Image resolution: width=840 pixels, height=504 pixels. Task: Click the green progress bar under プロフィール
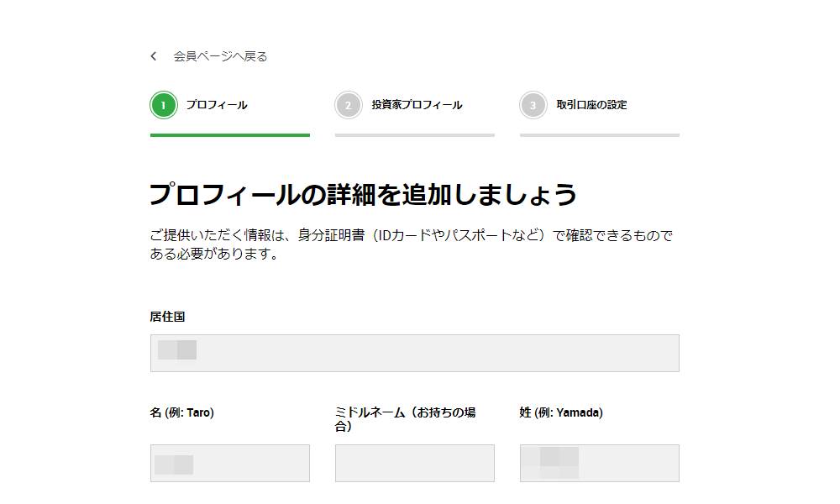228,133
